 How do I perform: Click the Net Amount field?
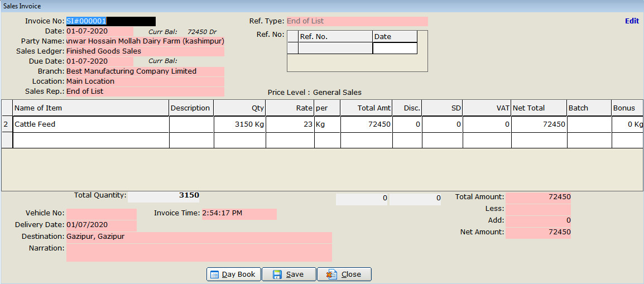[x=538, y=233]
